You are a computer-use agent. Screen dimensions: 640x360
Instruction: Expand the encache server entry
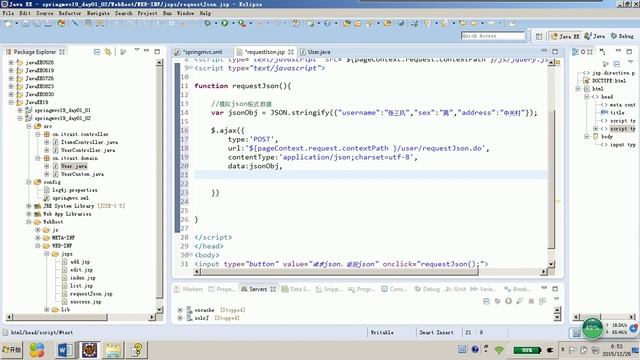(180, 310)
